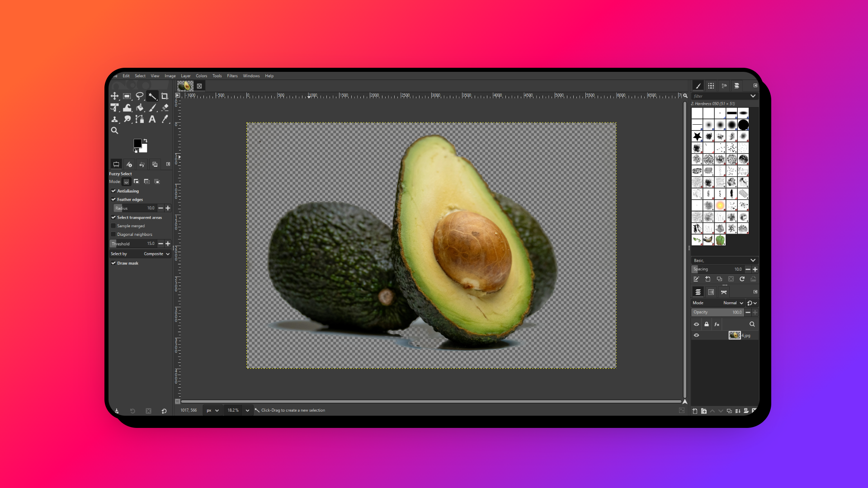Select the Color Picker eyedropper tool
Image resolution: width=868 pixels, height=488 pixels.
(x=165, y=119)
